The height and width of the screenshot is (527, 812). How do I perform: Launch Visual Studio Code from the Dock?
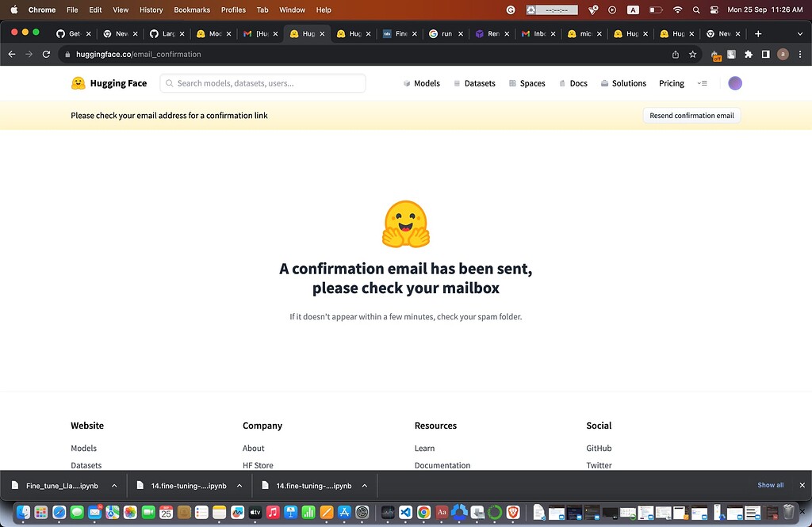(x=405, y=513)
